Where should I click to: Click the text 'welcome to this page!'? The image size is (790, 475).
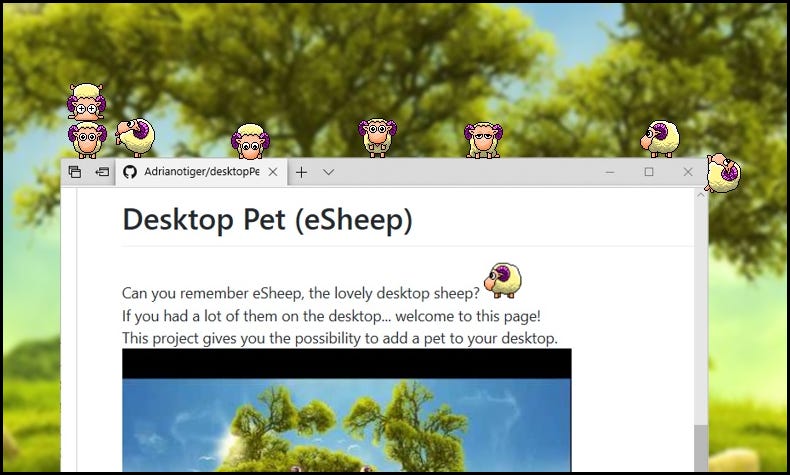[x=468, y=316]
